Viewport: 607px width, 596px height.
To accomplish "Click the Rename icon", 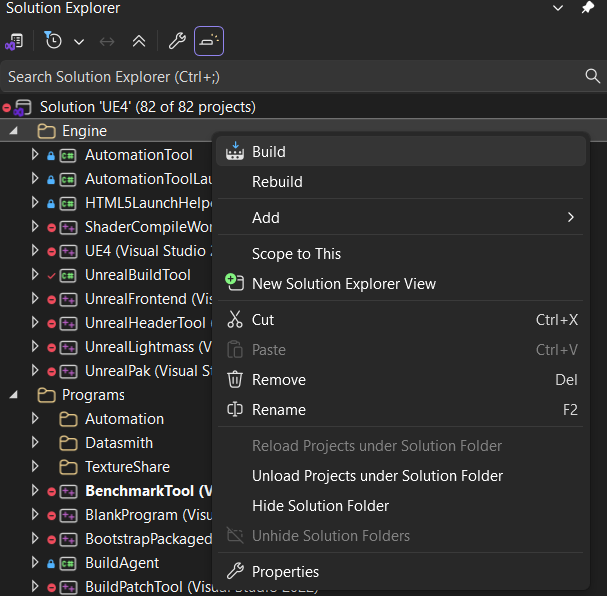I will 235,409.
